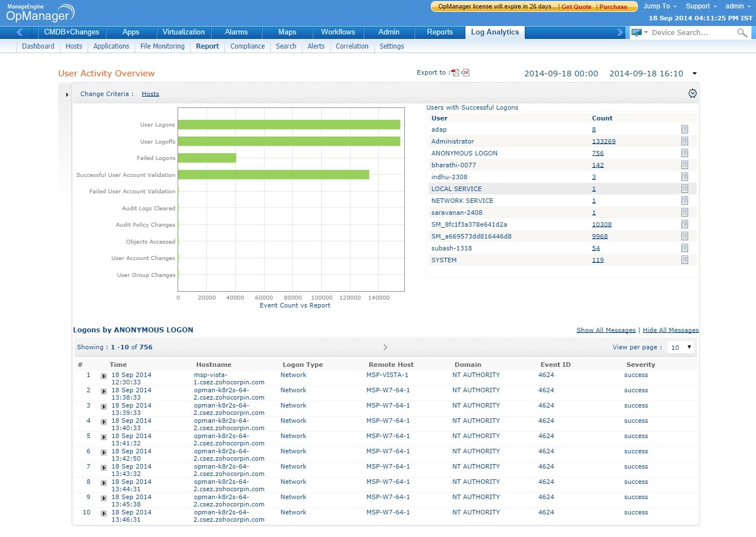The image size is (756, 537).
Task: Go to next page of logons
Action: [385, 347]
